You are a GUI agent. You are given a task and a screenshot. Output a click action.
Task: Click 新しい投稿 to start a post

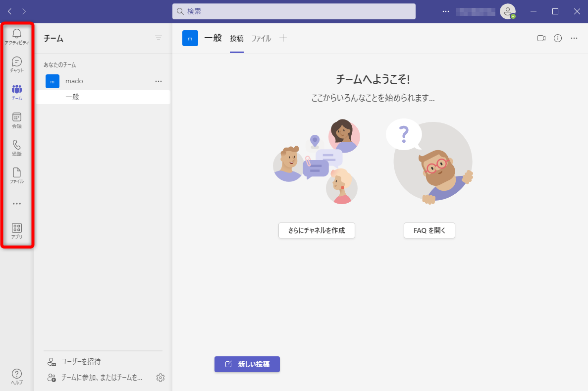pyautogui.click(x=247, y=364)
